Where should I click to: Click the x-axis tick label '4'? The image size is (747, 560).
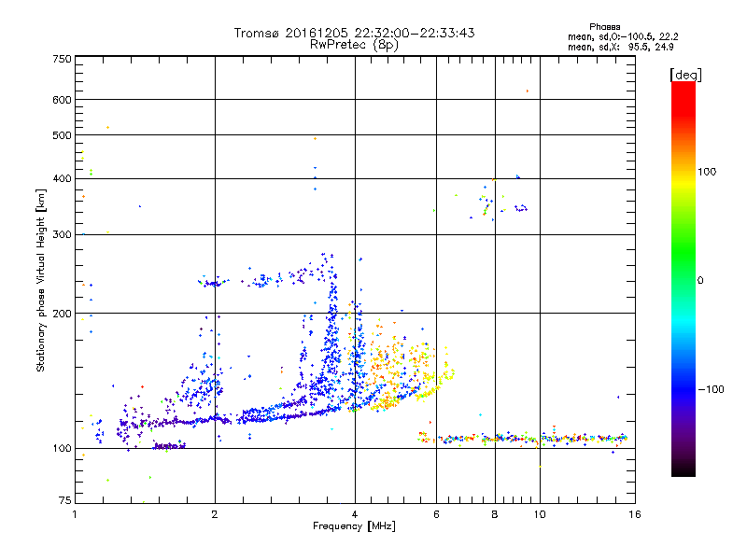[355, 514]
